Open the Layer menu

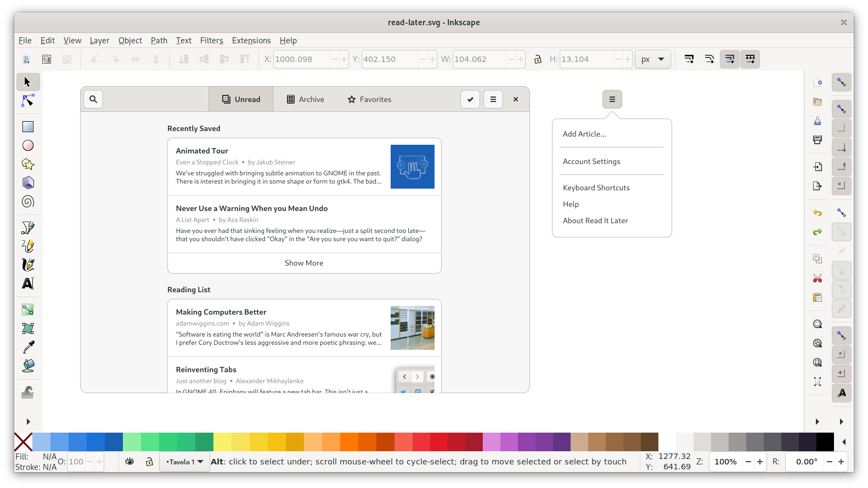coord(100,41)
